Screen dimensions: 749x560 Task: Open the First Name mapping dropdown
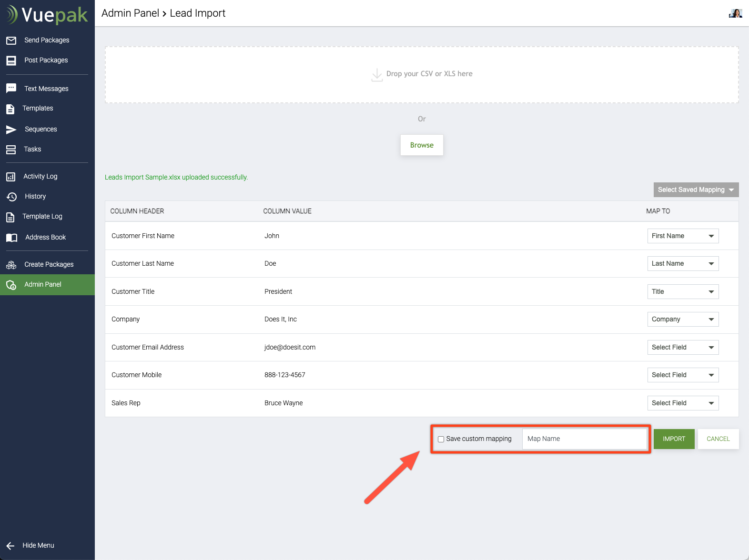point(682,236)
